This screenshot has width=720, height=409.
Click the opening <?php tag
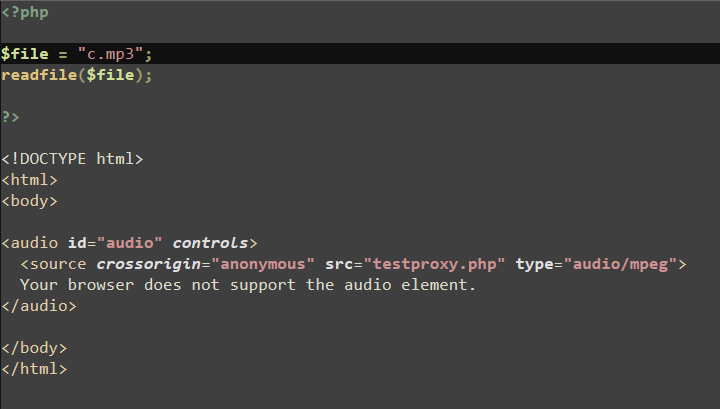pyautogui.click(x=25, y=12)
